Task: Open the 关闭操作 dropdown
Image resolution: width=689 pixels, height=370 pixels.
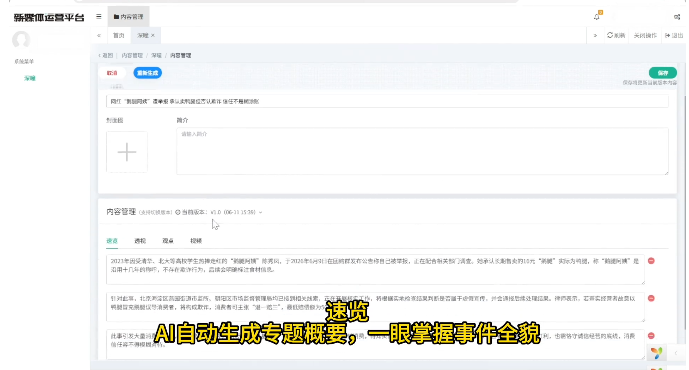Action: click(645, 36)
